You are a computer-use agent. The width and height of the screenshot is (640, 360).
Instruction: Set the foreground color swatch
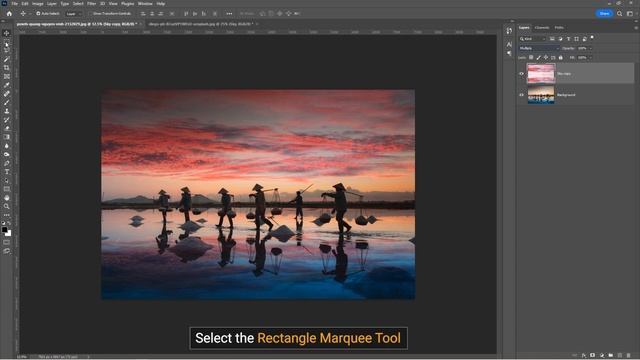coord(4,230)
